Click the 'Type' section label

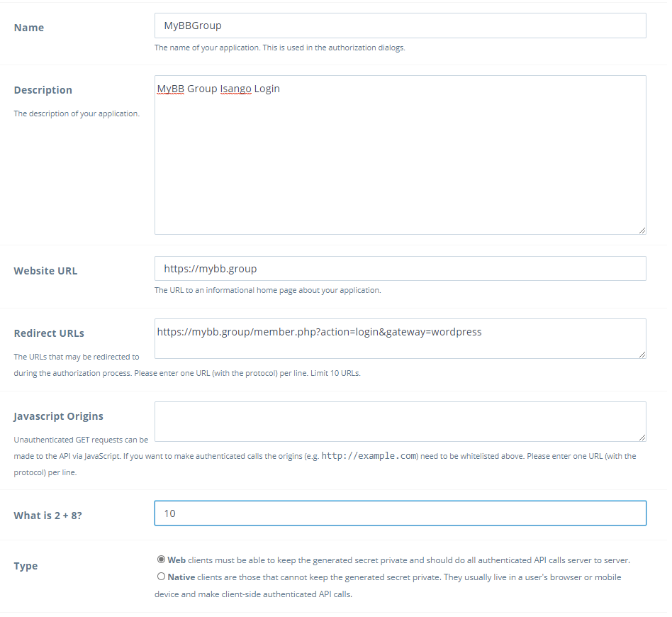[26, 566]
